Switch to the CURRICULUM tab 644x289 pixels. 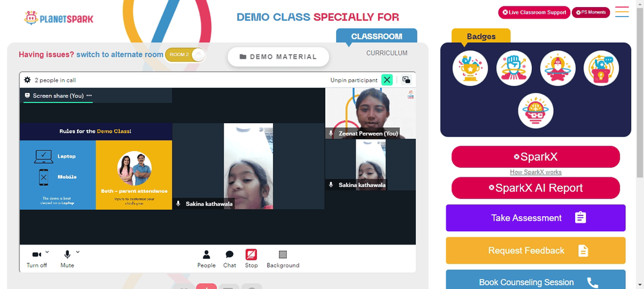tap(387, 53)
